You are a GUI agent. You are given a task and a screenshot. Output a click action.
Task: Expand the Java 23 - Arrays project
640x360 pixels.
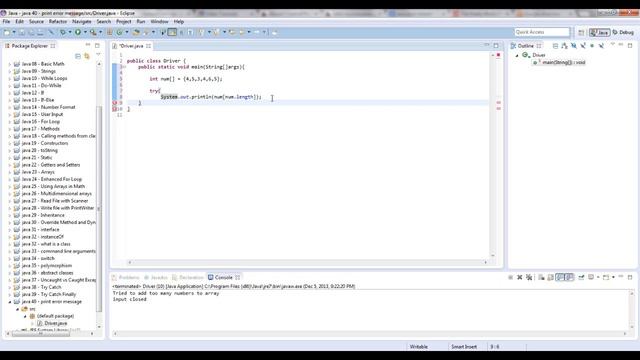(x=10, y=172)
